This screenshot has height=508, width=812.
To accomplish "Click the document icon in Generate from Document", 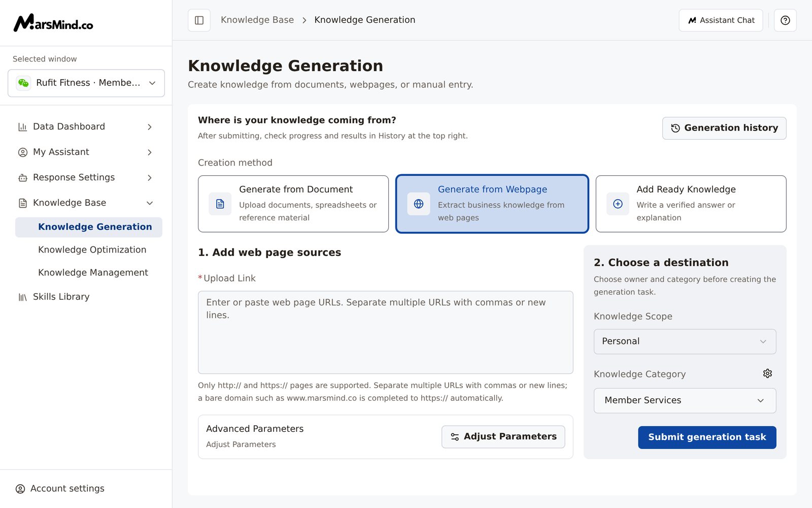I will pyautogui.click(x=220, y=204).
